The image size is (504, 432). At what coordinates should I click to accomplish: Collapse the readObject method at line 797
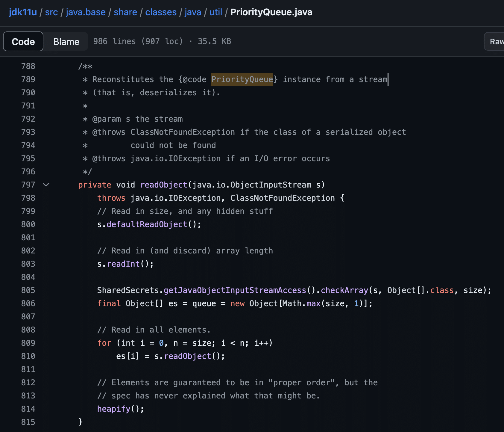point(46,185)
